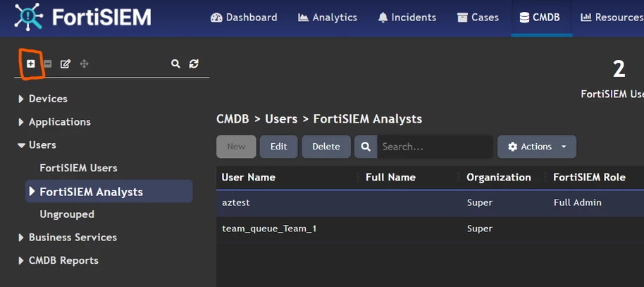Open the Cases tab
This screenshot has height=287, width=644.
[478, 18]
